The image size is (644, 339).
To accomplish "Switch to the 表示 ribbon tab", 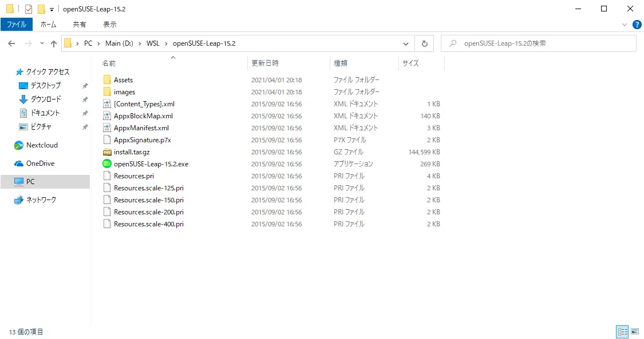I will [110, 25].
